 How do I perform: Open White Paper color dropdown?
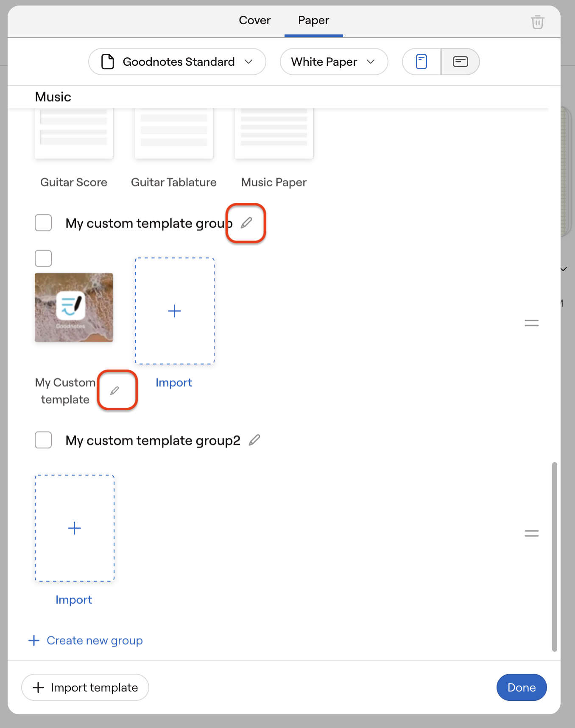coord(334,62)
